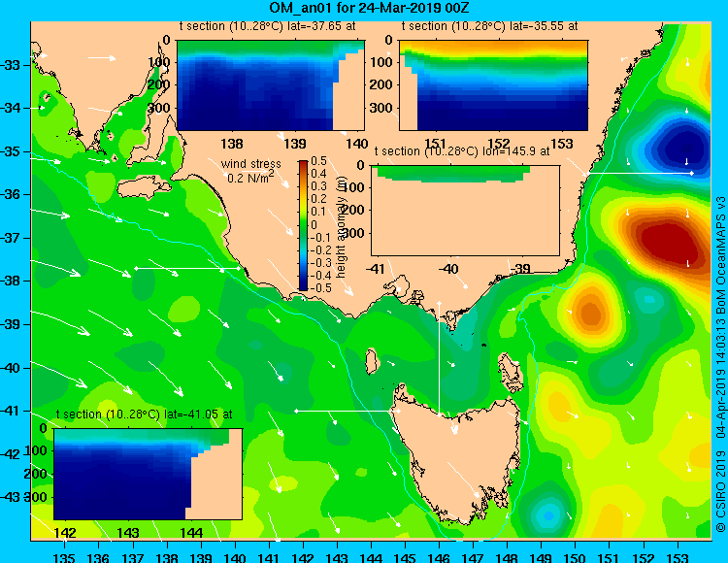The height and width of the screenshot is (563, 728).
Task: Click the '-37' latitude axis label
Action: (11, 238)
